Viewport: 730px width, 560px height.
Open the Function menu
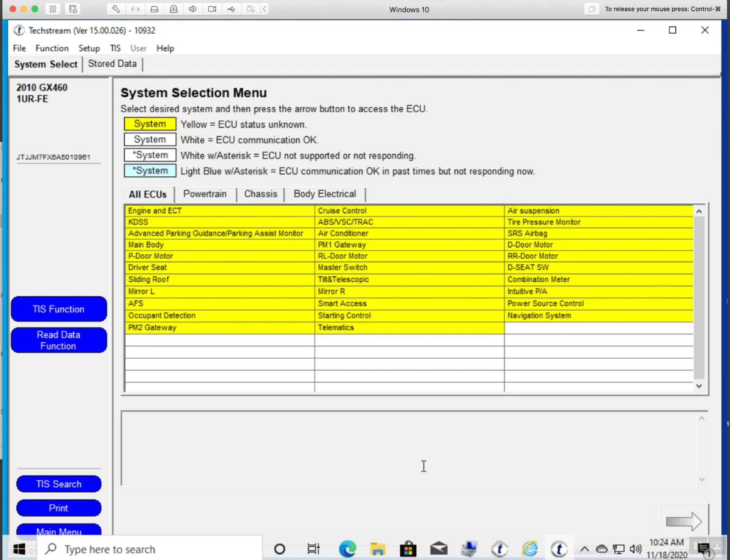pyautogui.click(x=52, y=48)
